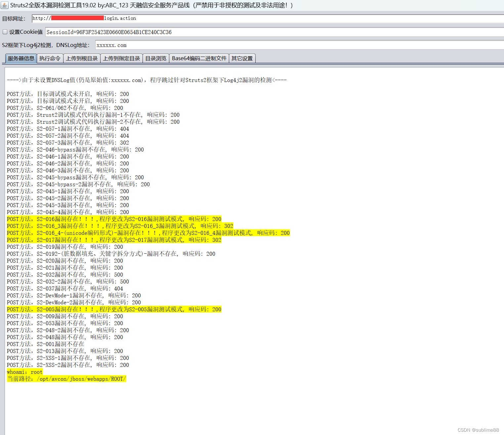Click the 当前路径 /opt/avcon/jboss path line
504x435 pixels.
coord(66,379)
